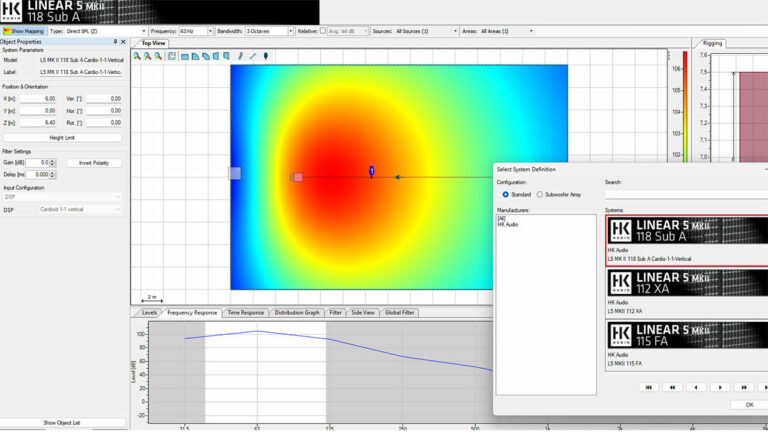Viewport: 768px width, 432px height.
Task: Switch to the Time Response tab
Action: coord(245,312)
